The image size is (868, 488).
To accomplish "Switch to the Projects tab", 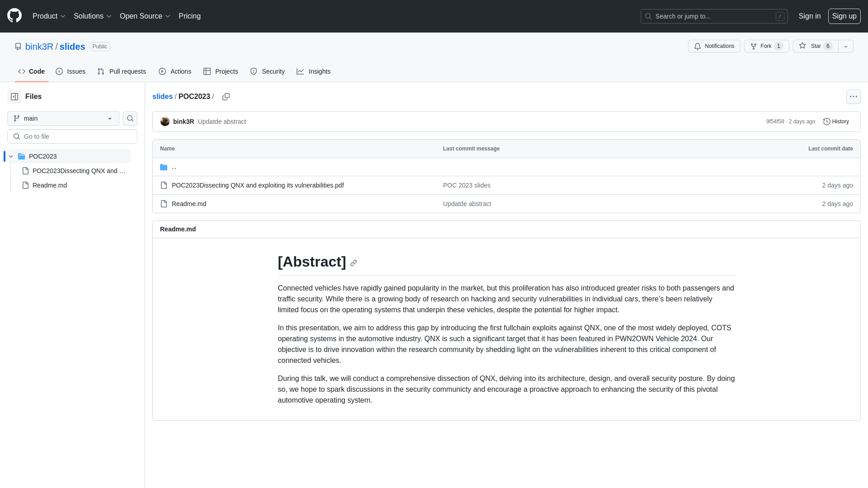I will 221,71.
